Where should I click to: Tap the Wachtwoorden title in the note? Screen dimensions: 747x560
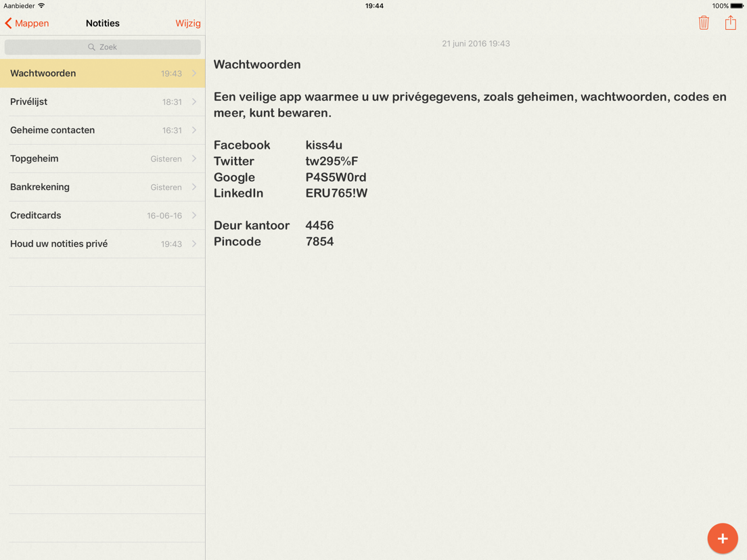pyautogui.click(x=257, y=64)
